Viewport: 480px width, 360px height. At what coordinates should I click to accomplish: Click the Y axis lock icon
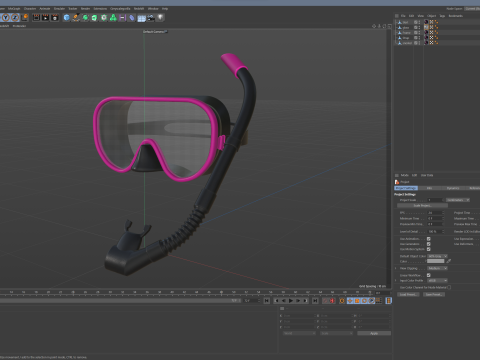[6, 18]
